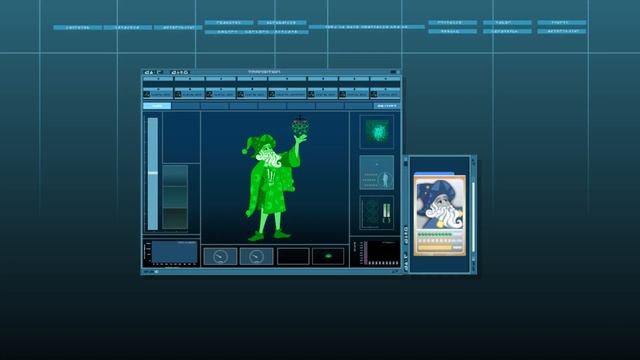Click the long wide button in the top bar center

[x=367, y=27]
